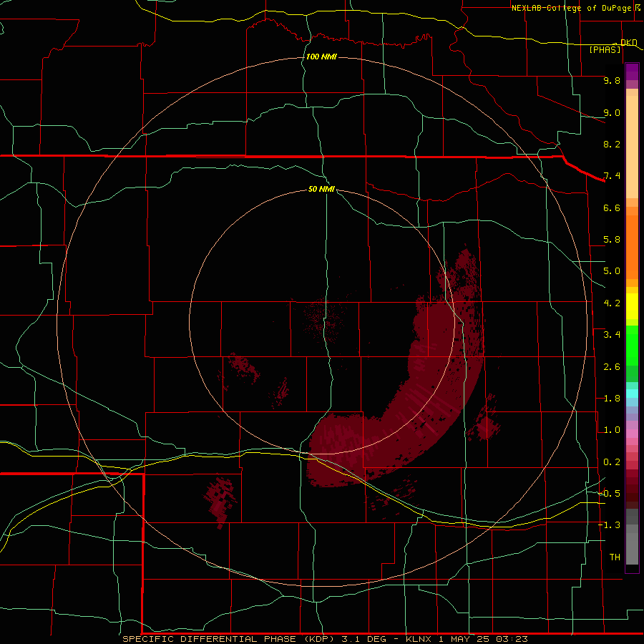
Task: Click the 5.8 scale value
Action: pyautogui.click(x=612, y=240)
